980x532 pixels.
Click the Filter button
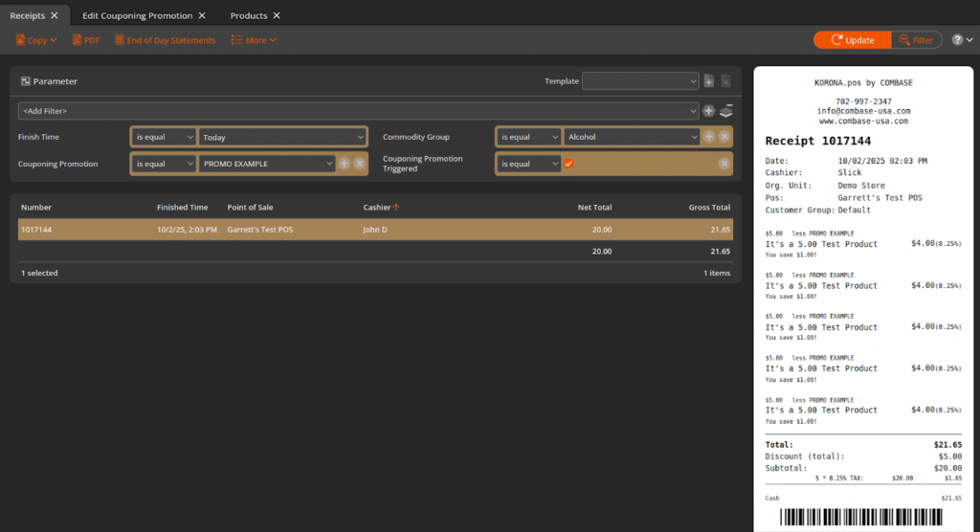tap(916, 40)
